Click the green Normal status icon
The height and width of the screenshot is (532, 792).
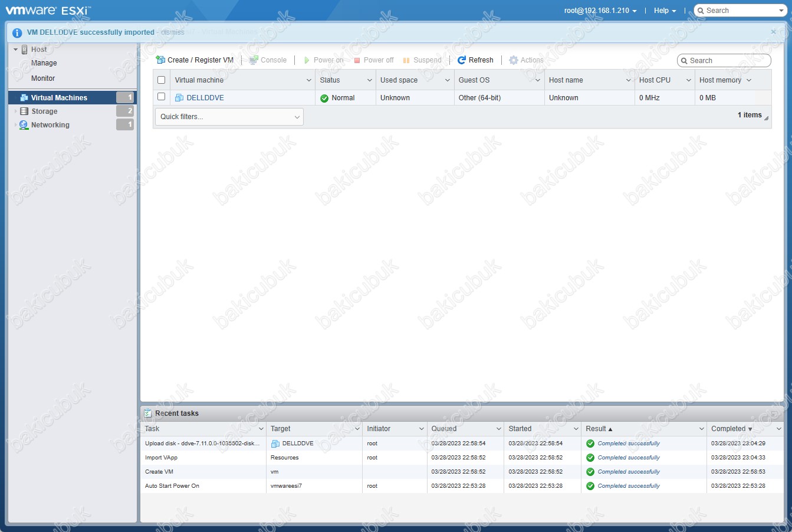click(324, 98)
